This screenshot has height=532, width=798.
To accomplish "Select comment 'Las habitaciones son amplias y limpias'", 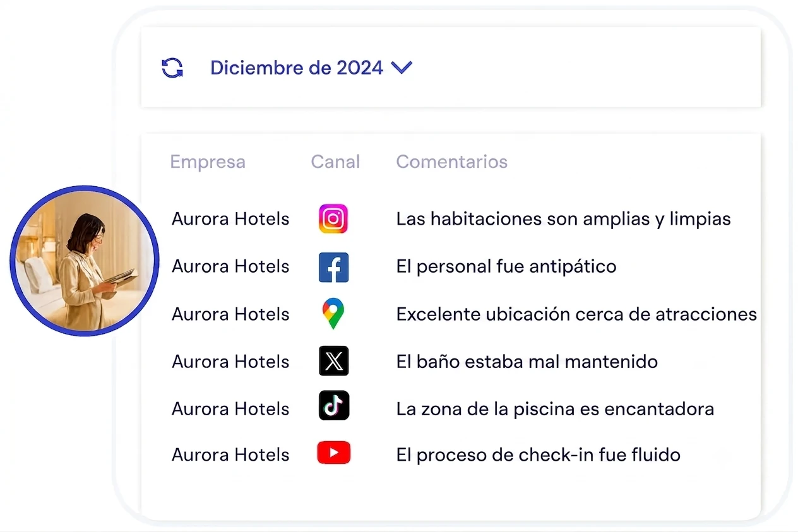I will 563,219.
